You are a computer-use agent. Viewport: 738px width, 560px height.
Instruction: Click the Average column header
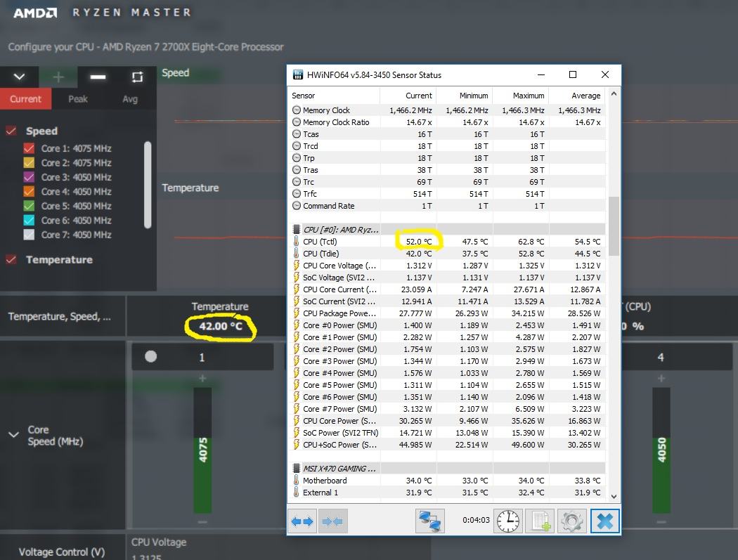[x=577, y=96]
